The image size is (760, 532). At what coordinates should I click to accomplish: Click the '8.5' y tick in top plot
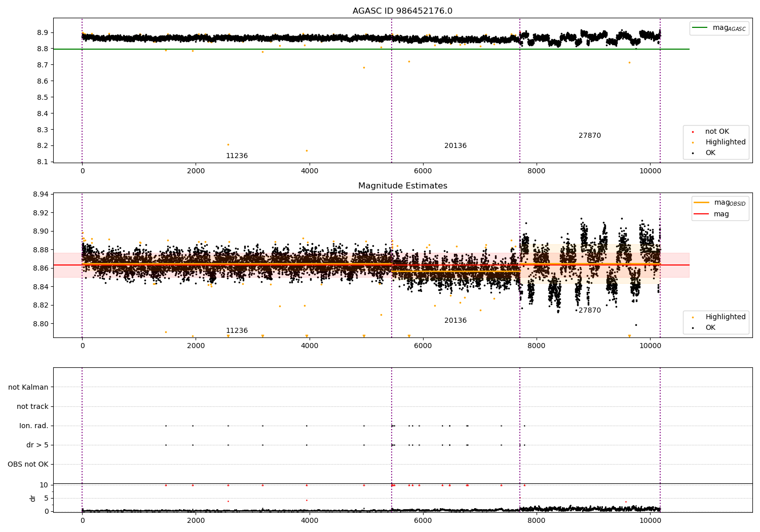coord(43,97)
